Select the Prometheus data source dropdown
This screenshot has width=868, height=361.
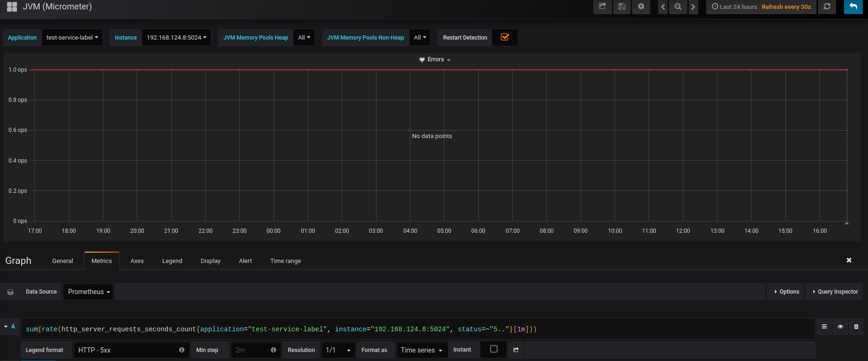point(89,292)
